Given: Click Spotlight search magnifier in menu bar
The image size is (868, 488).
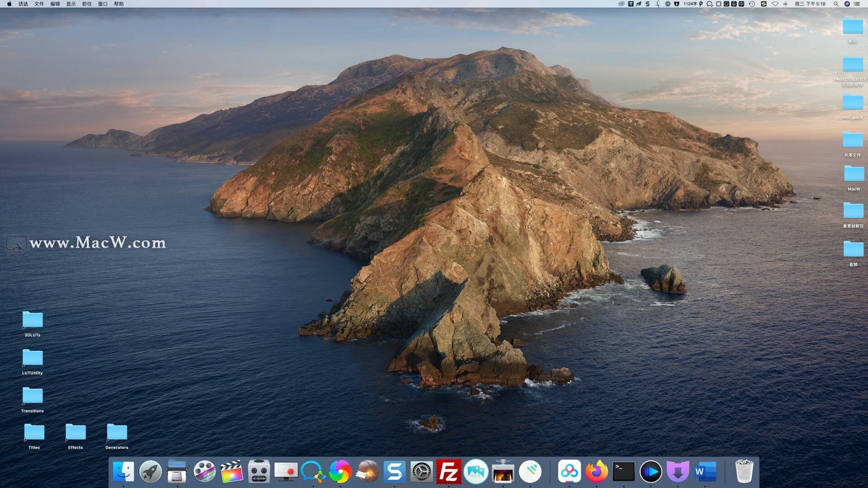Looking at the screenshot, I should tap(836, 4).
